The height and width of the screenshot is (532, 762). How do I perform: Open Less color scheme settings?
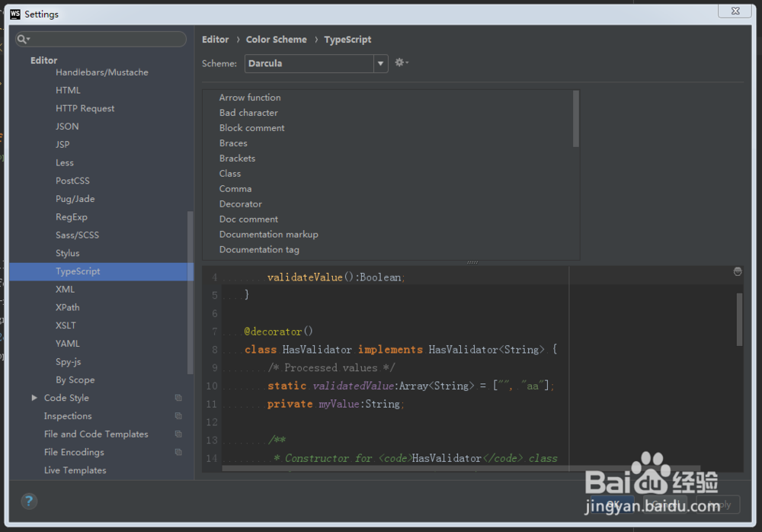[x=65, y=162]
